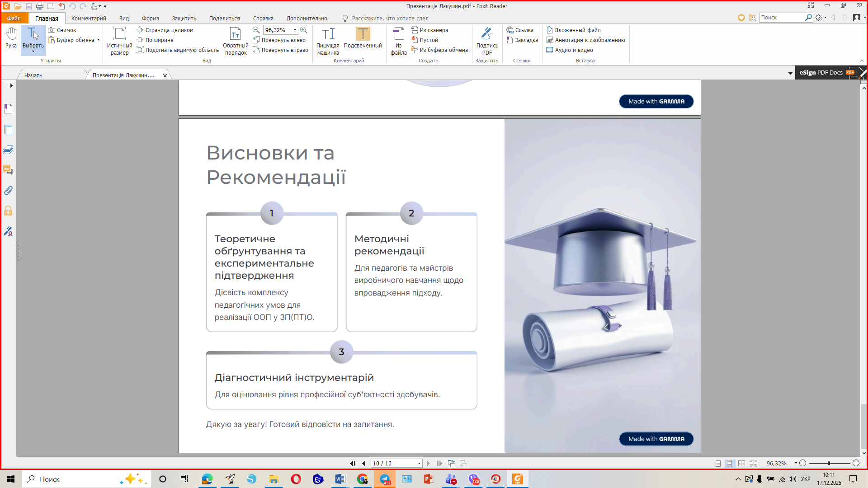The width and height of the screenshot is (868, 488).
Task: Expand the Буфер обмена dropdown arrow
Action: click(98, 40)
